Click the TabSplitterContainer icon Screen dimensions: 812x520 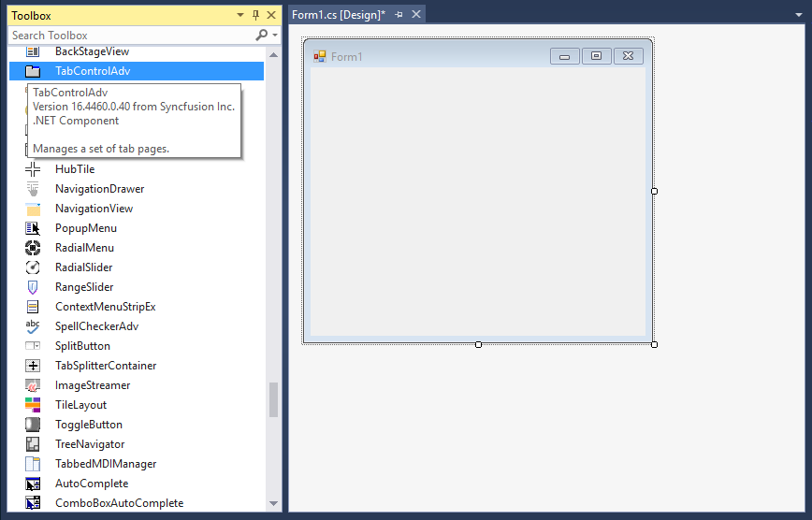(33, 366)
